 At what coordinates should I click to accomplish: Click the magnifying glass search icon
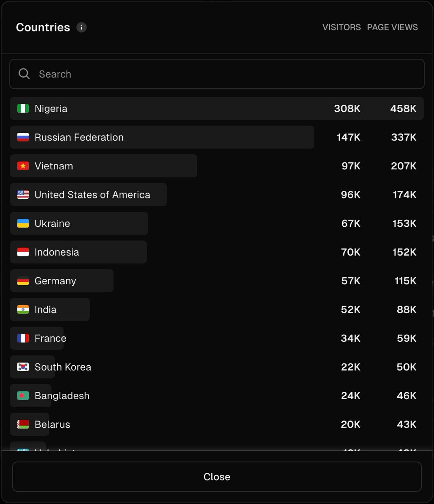tap(24, 74)
